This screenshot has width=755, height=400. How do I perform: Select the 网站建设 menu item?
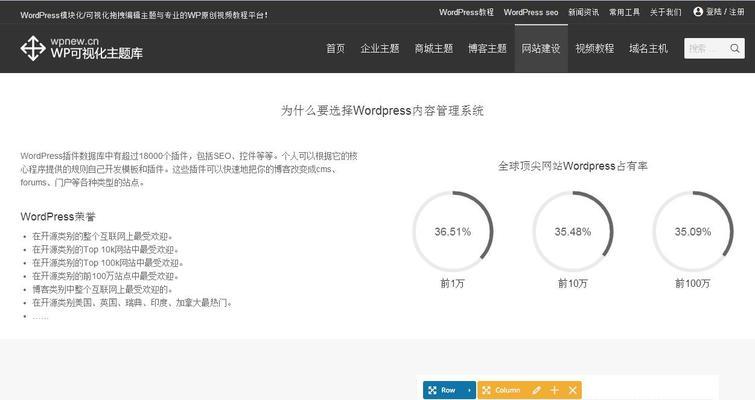(541, 49)
